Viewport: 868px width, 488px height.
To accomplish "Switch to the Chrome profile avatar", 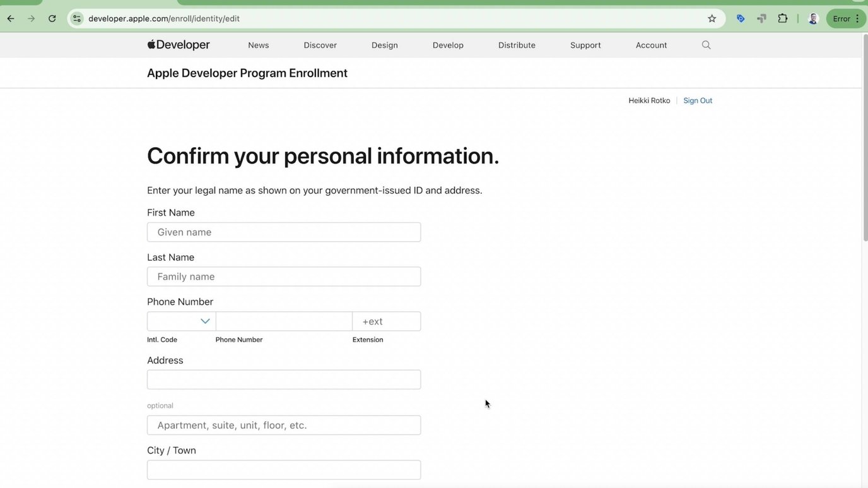I will pos(812,18).
